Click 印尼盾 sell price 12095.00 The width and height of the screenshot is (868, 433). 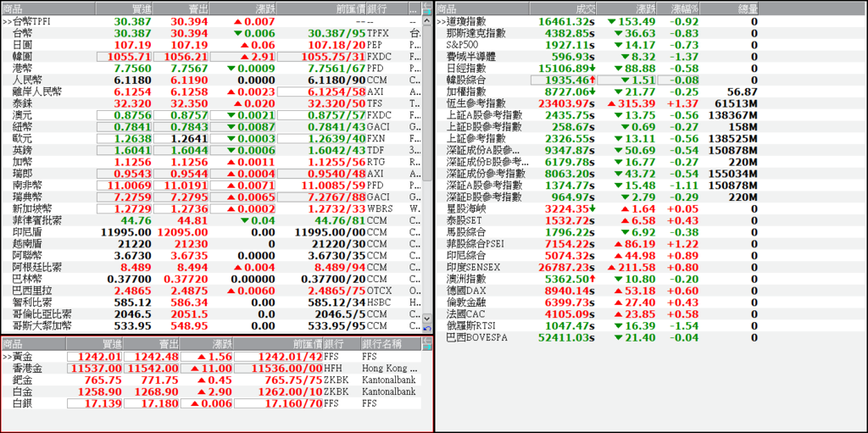point(182,232)
